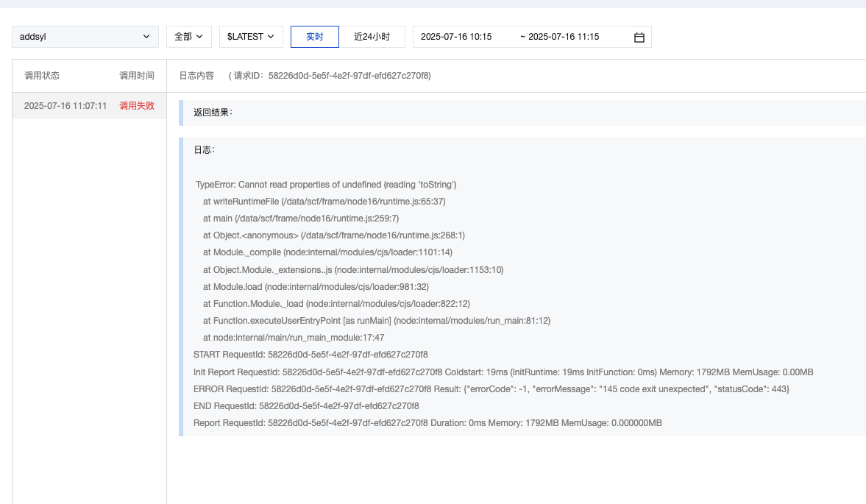Screen dimensions: 866x504
Task: Click the Function.Module._load line
Action: tap(336, 304)
